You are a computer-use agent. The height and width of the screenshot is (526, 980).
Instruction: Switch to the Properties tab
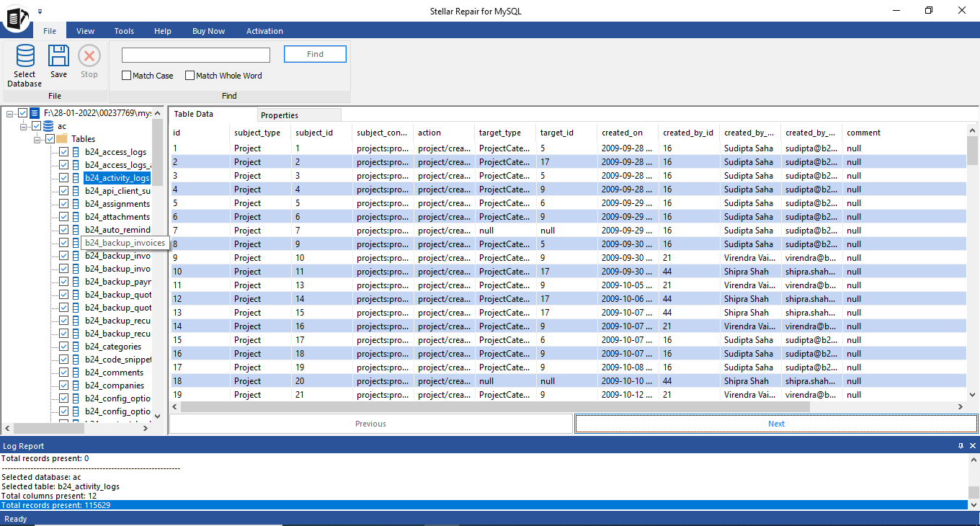click(280, 115)
